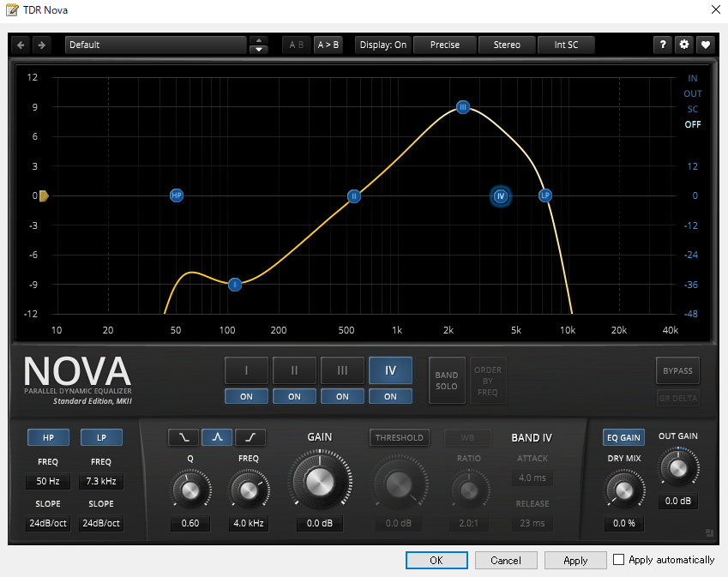
Task: Select OFF analyzer mode
Action: 692,124
